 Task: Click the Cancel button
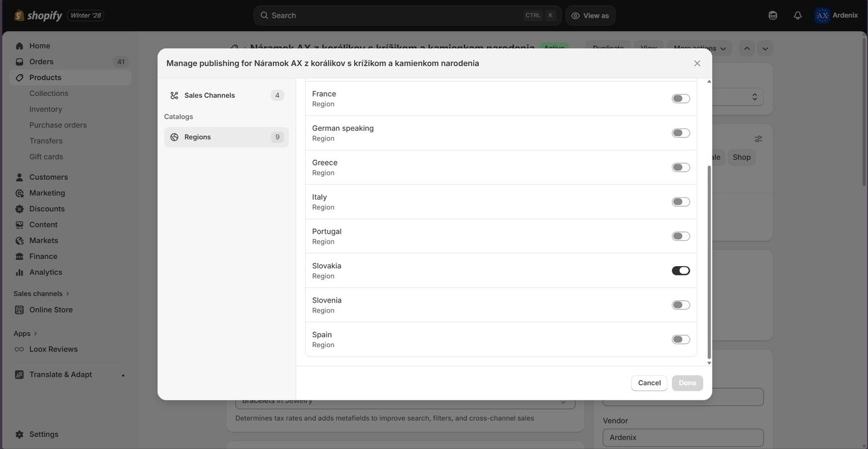[649, 383]
